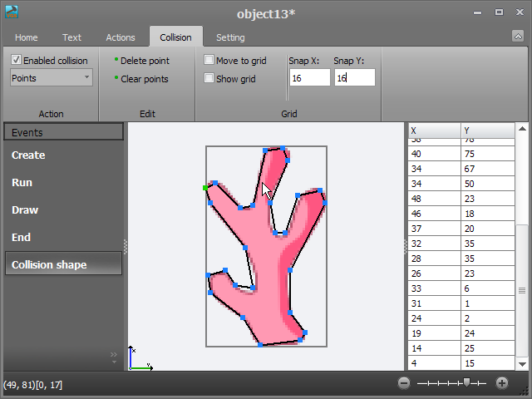Click the app logo icon in title bar
The image size is (532, 399).
tap(12, 12)
